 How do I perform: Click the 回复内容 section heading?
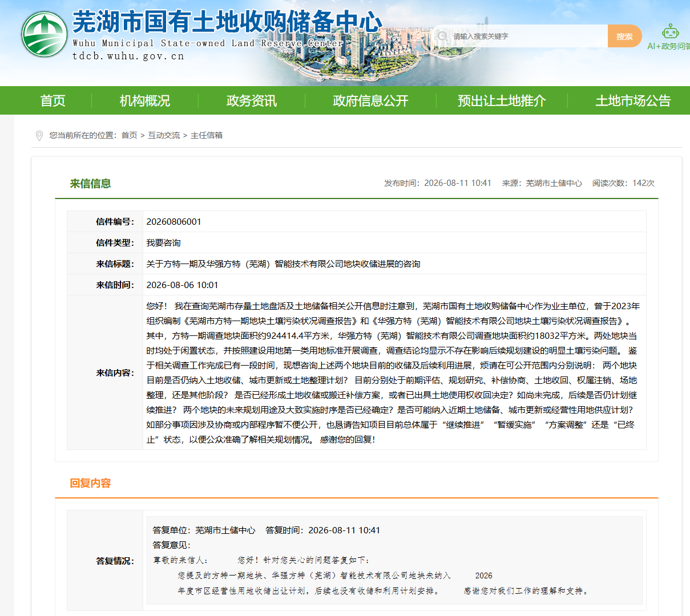(90, 483)
